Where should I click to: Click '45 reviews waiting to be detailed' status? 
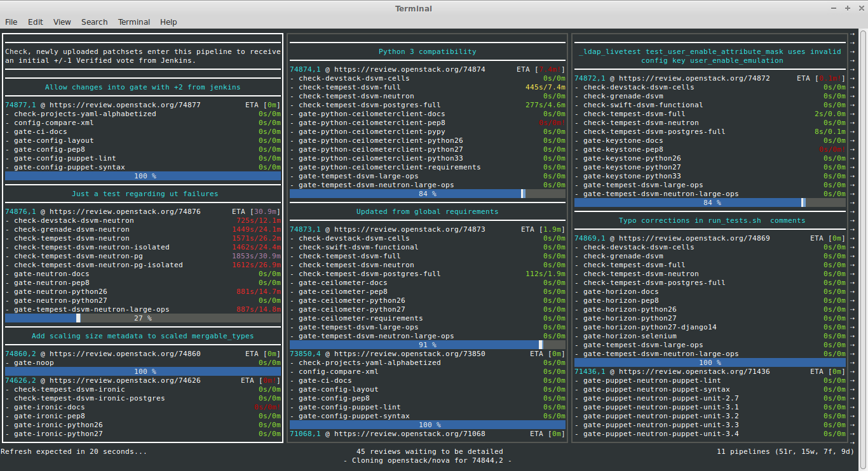click(x=430, y=451)
